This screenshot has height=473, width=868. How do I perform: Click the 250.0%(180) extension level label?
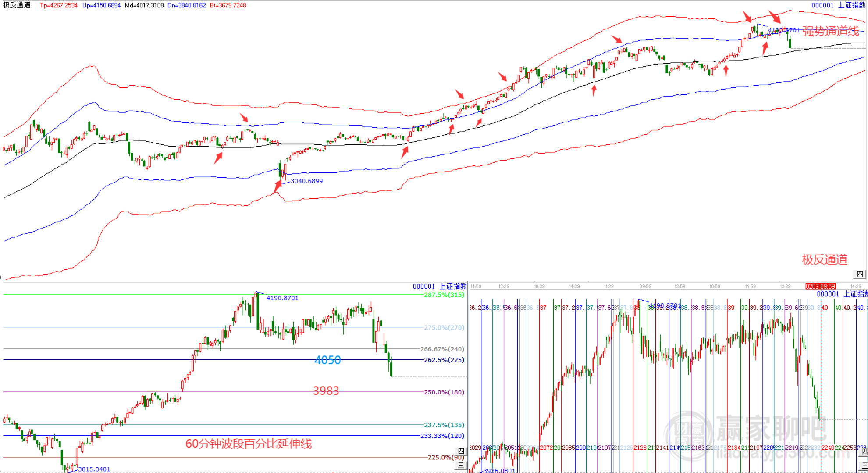point(444,392)
